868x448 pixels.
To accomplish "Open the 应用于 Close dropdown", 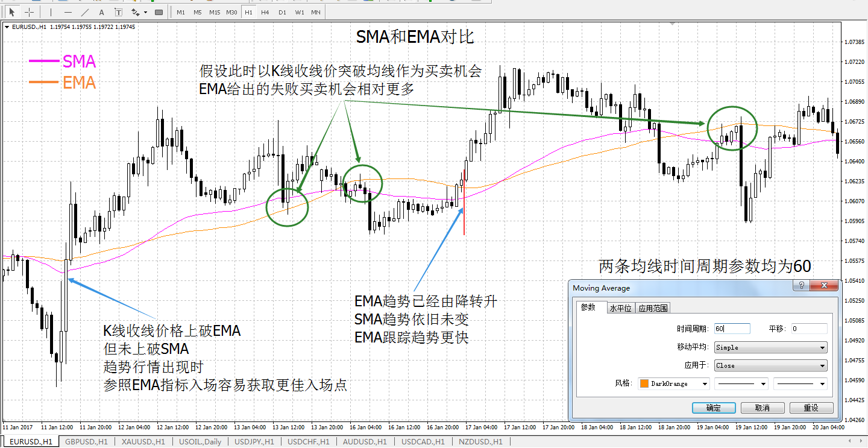I will click(770, 365).
